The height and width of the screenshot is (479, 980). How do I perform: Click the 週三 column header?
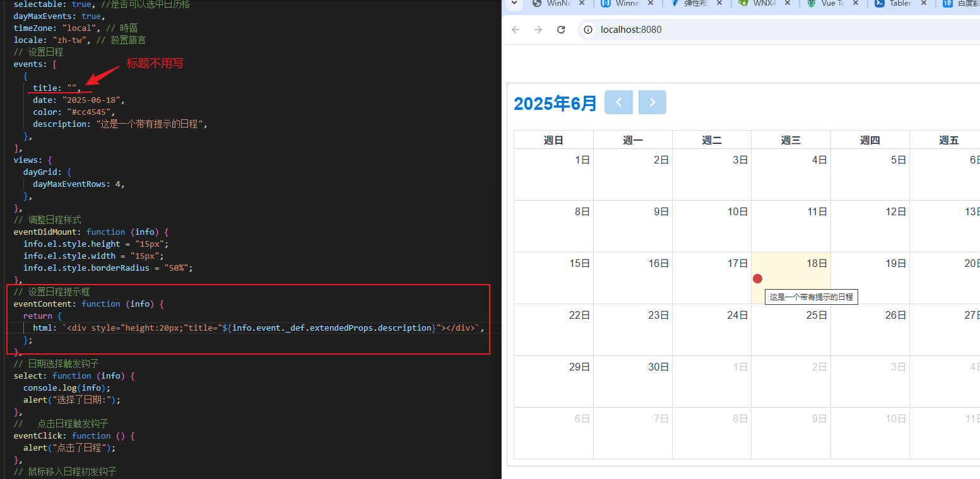coord(791,140)
